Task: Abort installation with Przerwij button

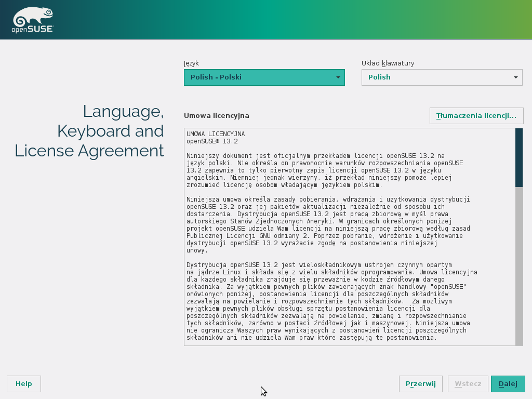Action: (420, 384)
